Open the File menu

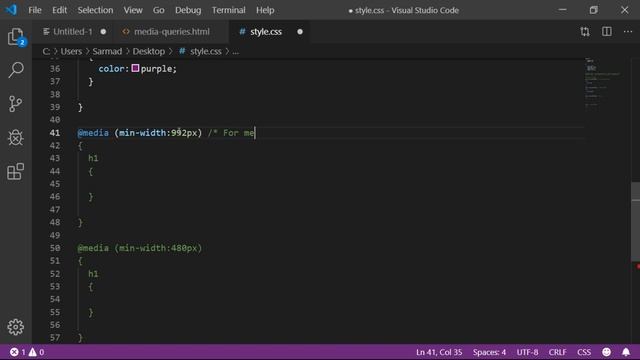[x=35, y=10]
